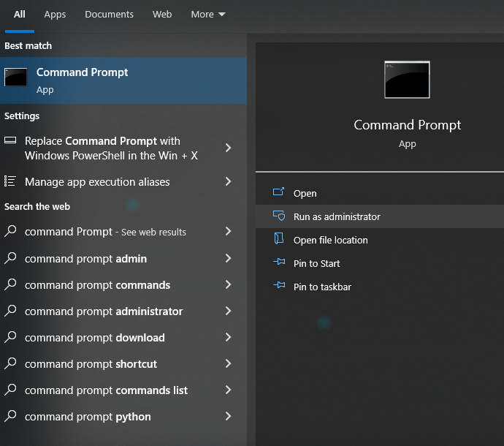The width and height of the screenshot is (504, 446).
Task: Choose Run as administrator
Action: click(x=380, y=216)
